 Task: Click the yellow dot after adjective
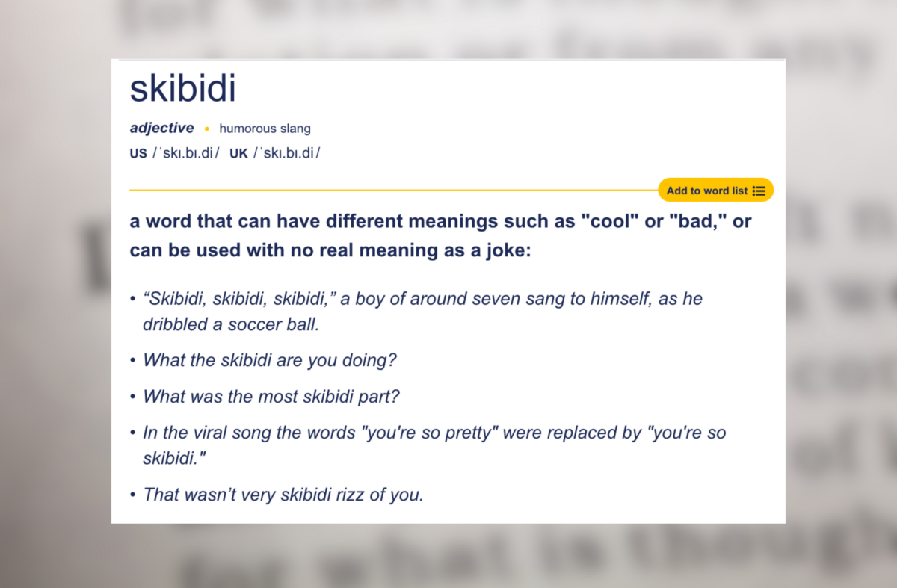click(206, 129)
